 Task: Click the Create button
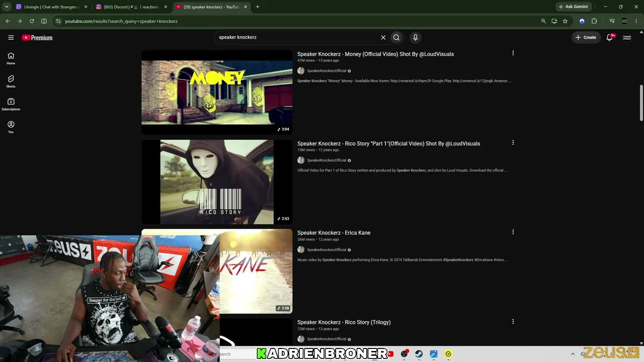[x=586, y=37]
